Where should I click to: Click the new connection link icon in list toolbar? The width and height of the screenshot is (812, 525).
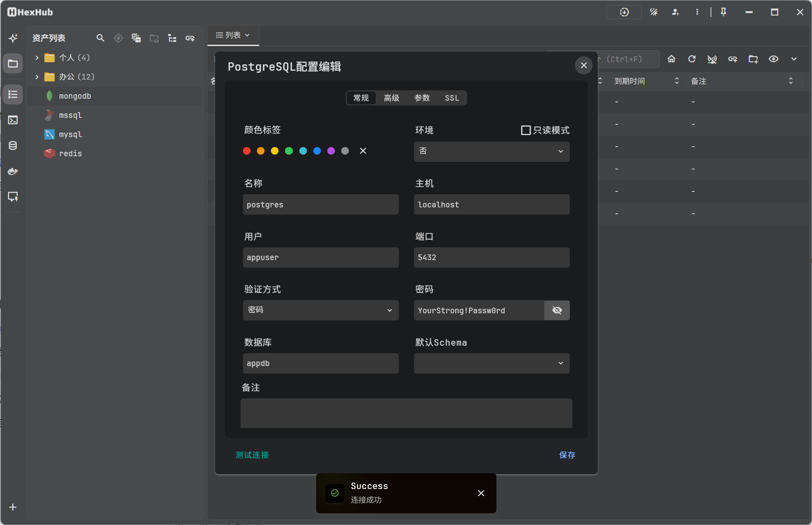click(x=732, y=59)
